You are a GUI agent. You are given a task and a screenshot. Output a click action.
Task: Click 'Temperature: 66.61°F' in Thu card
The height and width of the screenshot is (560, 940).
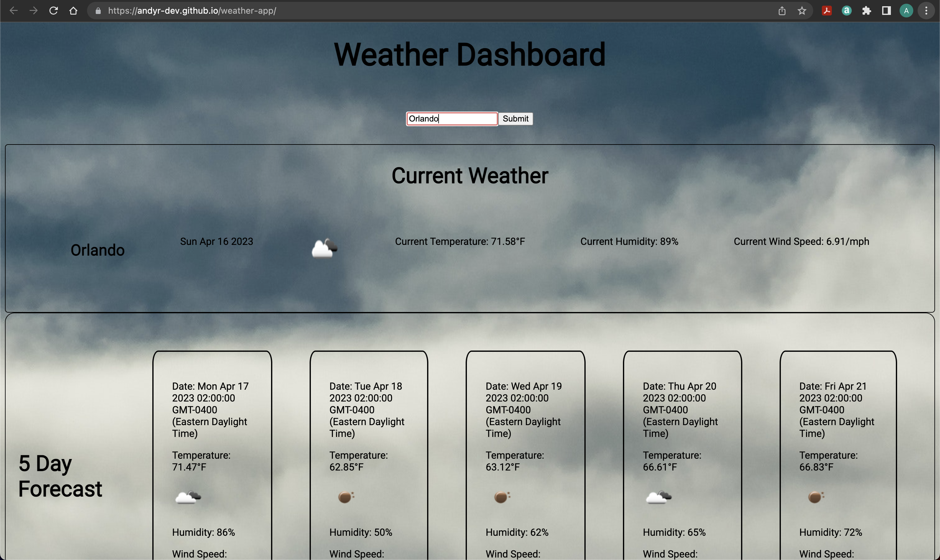pyautogui.click(x=672, y=461)
